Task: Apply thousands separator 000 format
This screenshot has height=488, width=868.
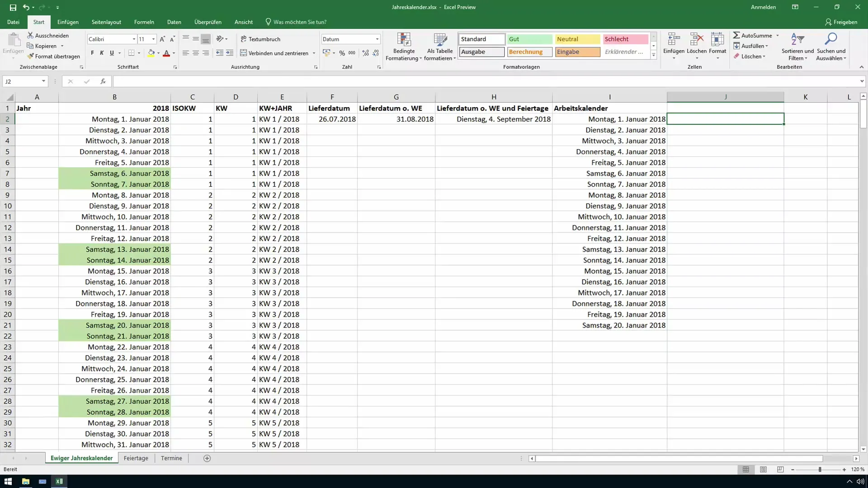Action: point(352,53)
